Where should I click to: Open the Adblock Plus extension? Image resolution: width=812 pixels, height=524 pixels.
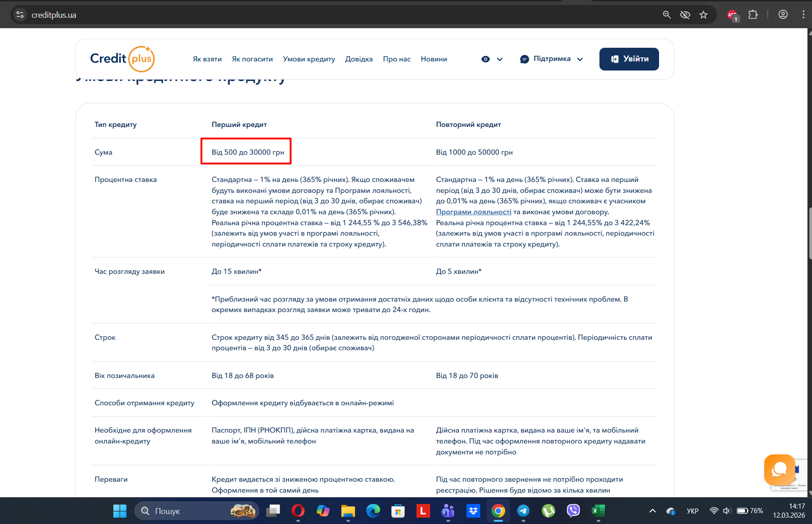(x=732, y=15)
